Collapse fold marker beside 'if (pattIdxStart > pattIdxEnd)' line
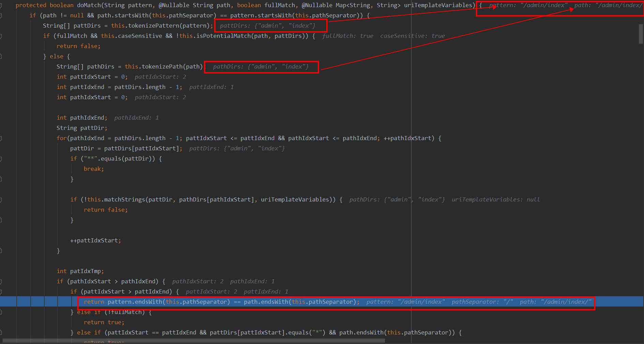The height and width of the screenshot is (344, 644). pyautogui.click(x=1, y=292)
